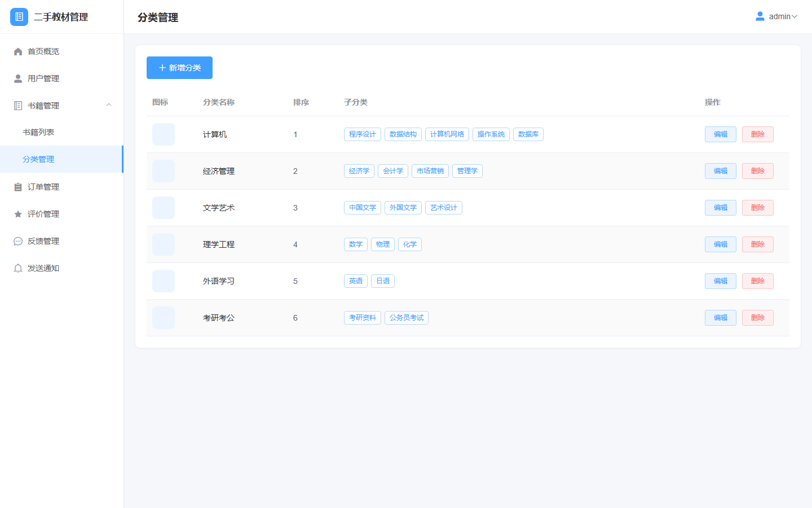The height and width of the screenshot is (508, 812).
Task: Click the clipboard icon for 订单管理
Action: [x=18, y=187]
